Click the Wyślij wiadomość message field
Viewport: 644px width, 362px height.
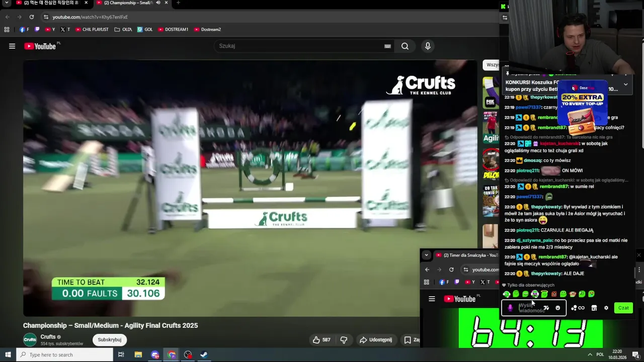[x=533, y=308]
